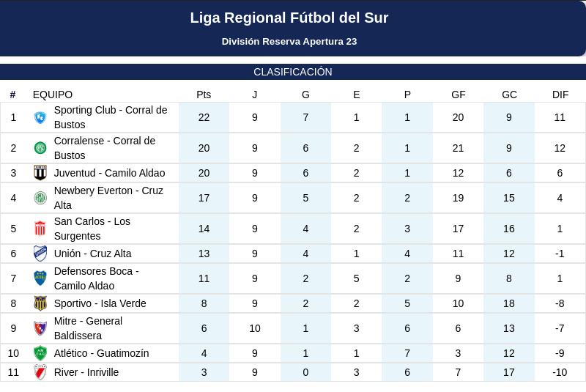586x392 pixels.
Task: Open the Juventud - Camilo Aldao team link
Action: click(x=109, y=173)
